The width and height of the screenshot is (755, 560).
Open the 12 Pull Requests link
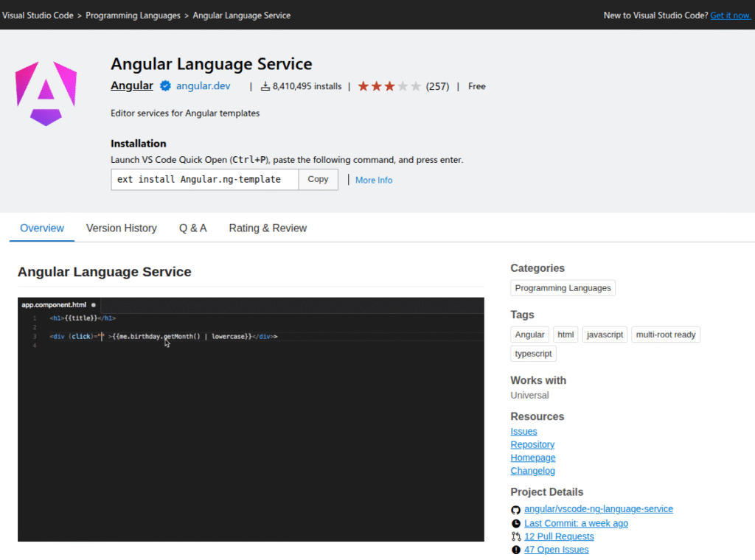coord(559,536)
